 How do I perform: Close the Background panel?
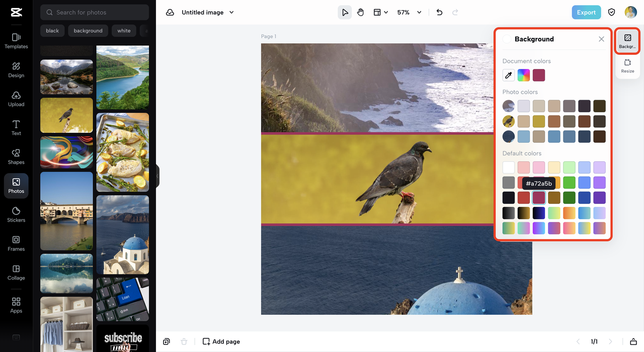601,39
